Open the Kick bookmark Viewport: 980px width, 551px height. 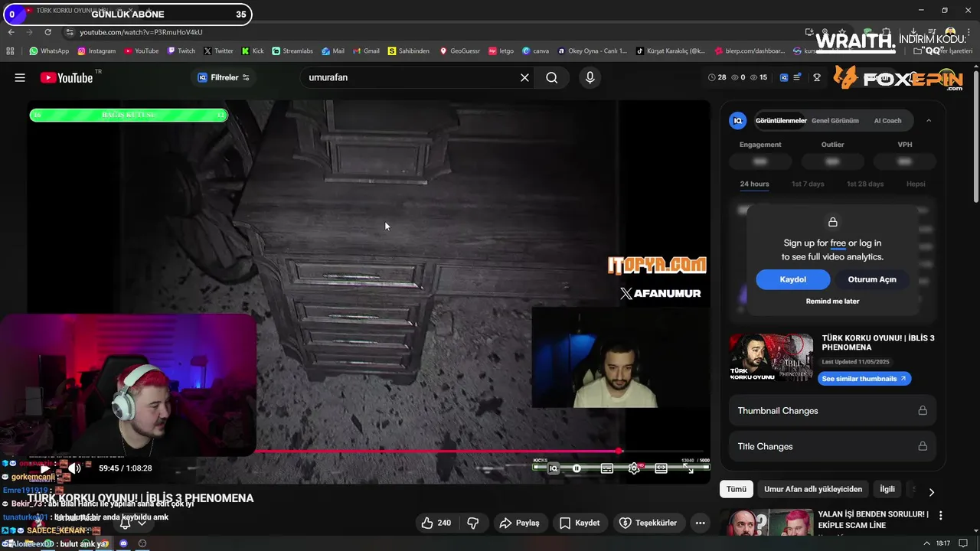[x=253, y=51]
